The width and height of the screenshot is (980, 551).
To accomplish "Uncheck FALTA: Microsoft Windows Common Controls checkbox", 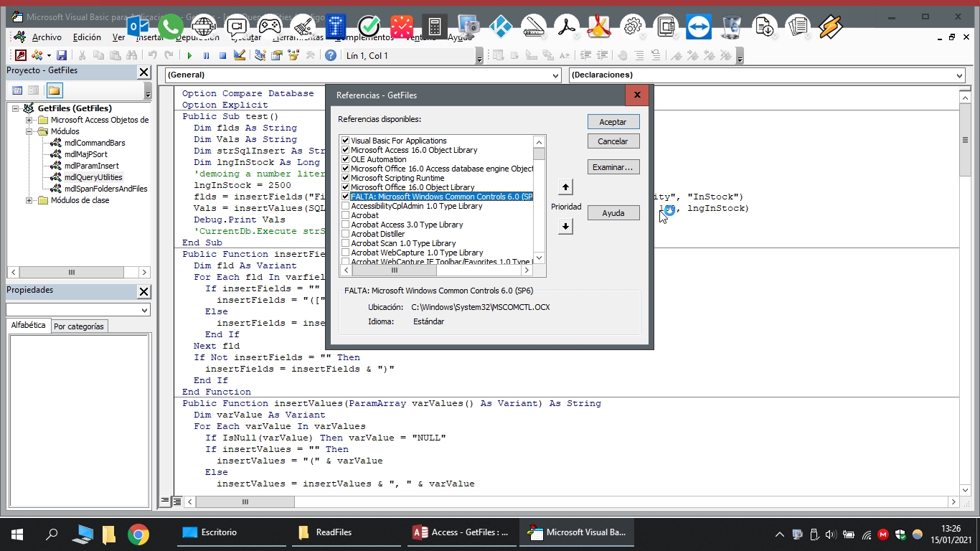I will 346,197.
